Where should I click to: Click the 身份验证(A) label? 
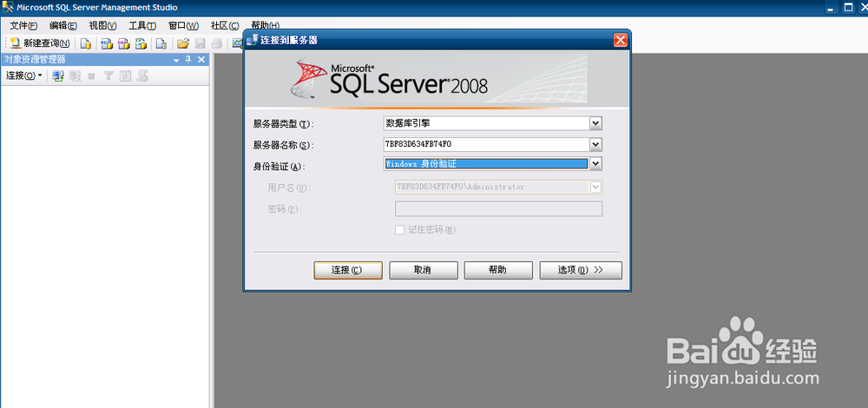(x=279, y=167)
